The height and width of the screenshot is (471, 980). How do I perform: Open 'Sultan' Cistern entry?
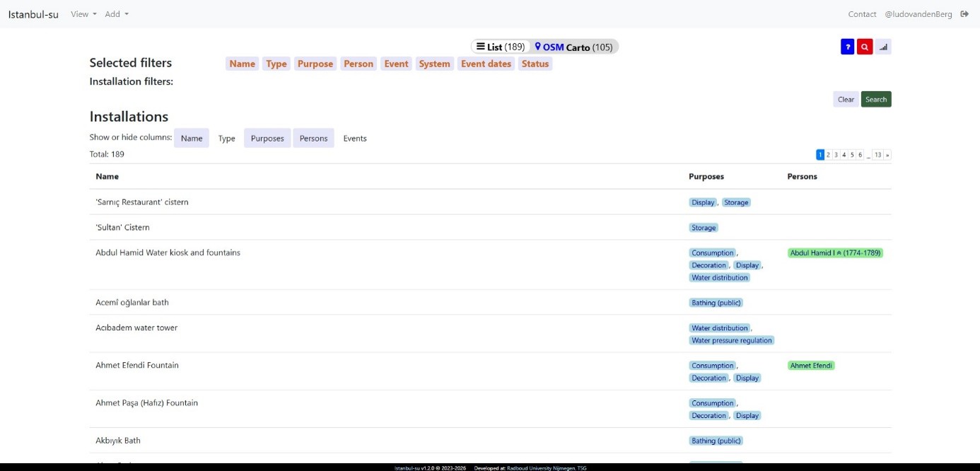click(122, 228)
